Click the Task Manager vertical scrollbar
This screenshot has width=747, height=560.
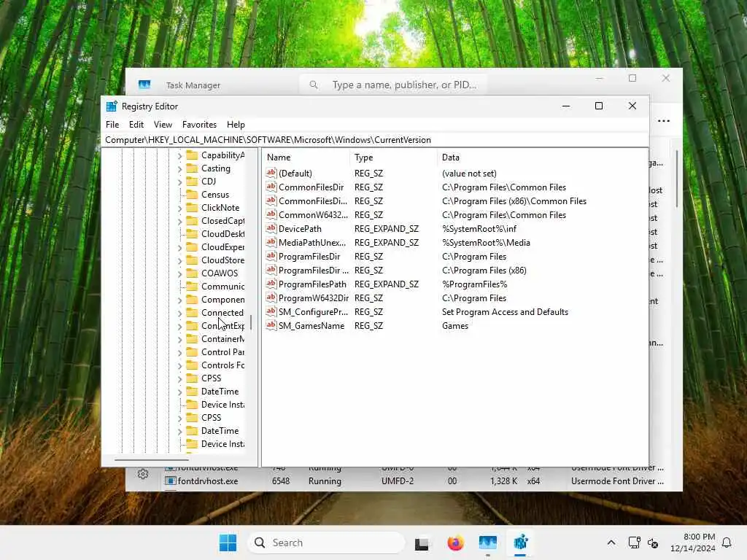676,179
